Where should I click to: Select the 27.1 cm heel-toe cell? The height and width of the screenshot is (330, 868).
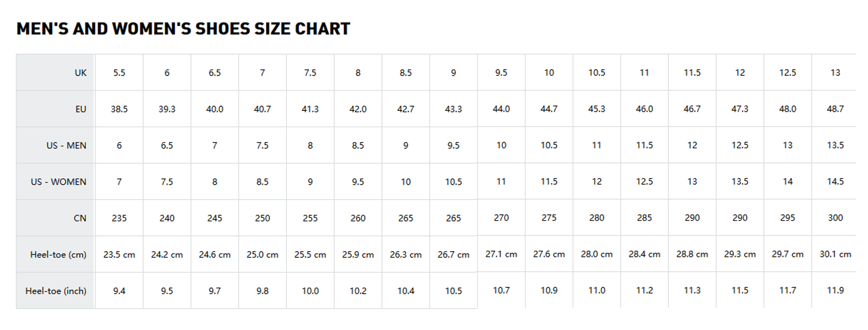(501, 254)
